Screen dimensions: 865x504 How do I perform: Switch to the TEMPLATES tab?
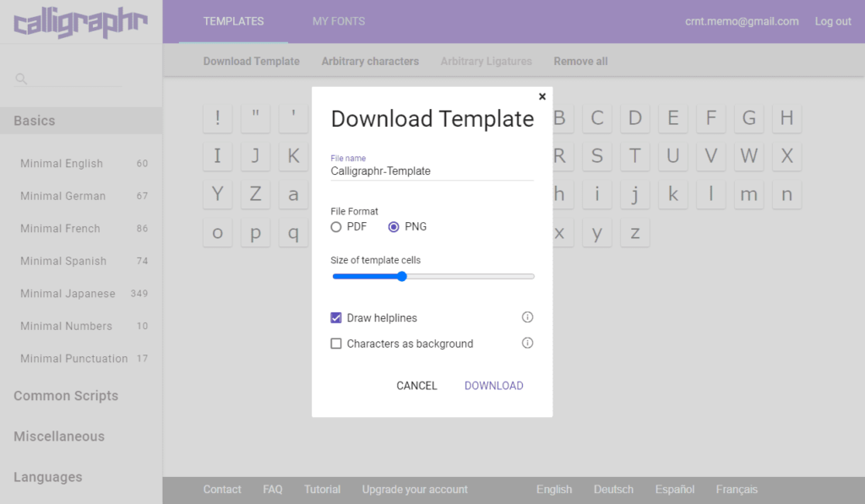click(x=233, y=21)
